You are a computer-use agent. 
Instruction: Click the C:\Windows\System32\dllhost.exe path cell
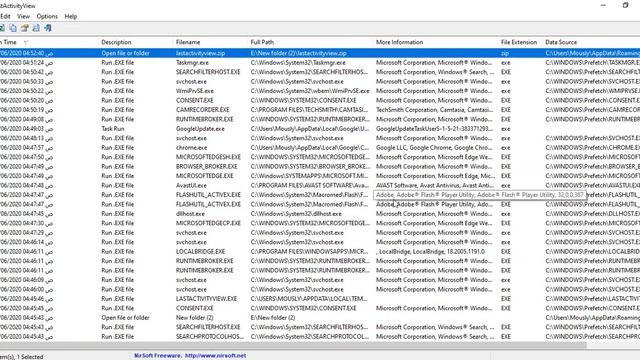pyautogui.click(x=296, y=213)
